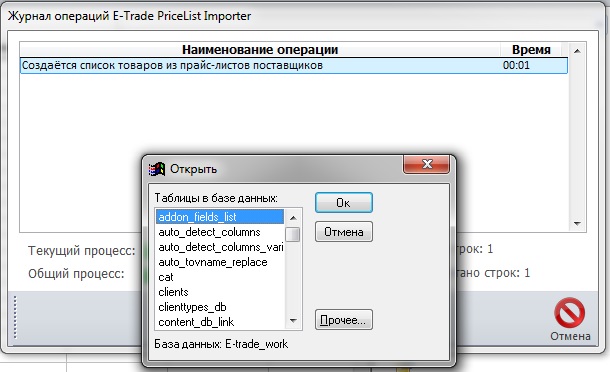The image size is (610, 372).
Task: Click the Время column header
Action: click(531, 49)
